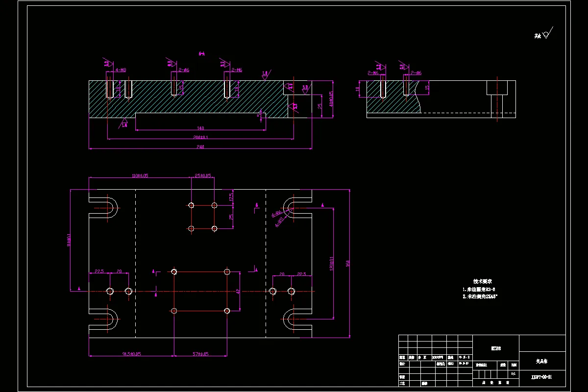Click the 技术要求 heading text

482,281
